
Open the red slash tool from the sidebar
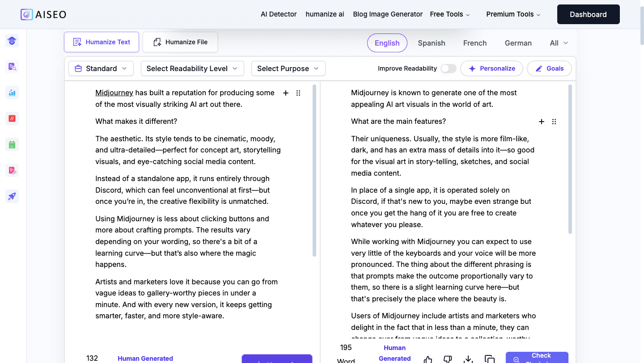[12, 118]
